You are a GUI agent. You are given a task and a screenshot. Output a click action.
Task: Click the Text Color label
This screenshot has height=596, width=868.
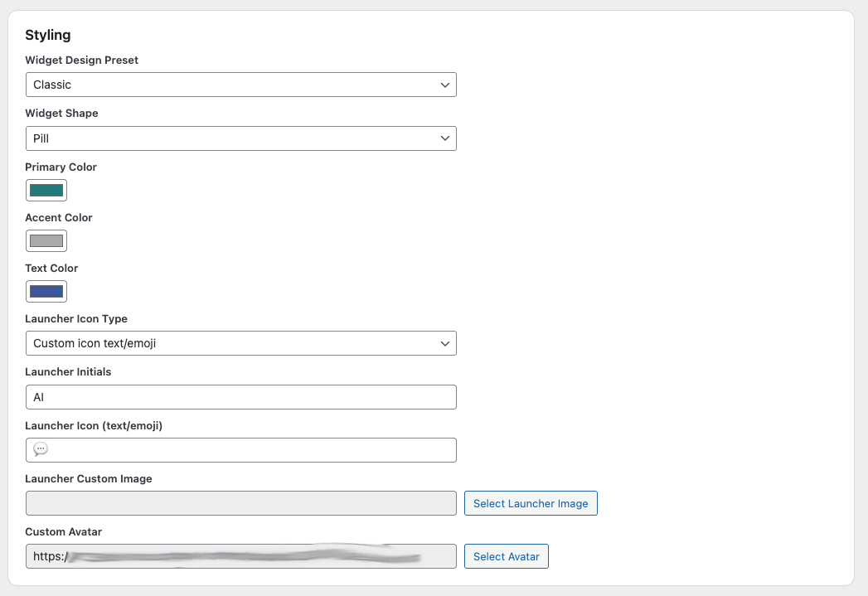pyautogui.click(x=51, y=268)
